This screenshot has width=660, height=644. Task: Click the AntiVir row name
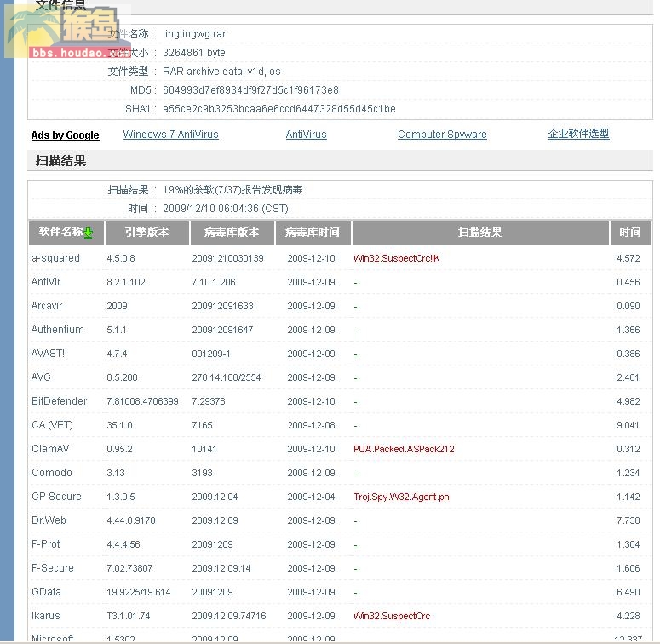(46, 282)
